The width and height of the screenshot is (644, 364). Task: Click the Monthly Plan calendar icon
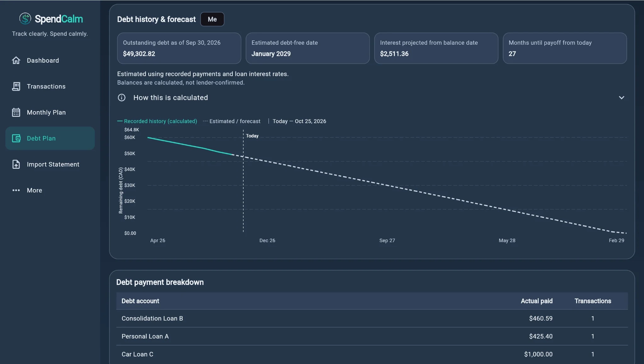16,112
